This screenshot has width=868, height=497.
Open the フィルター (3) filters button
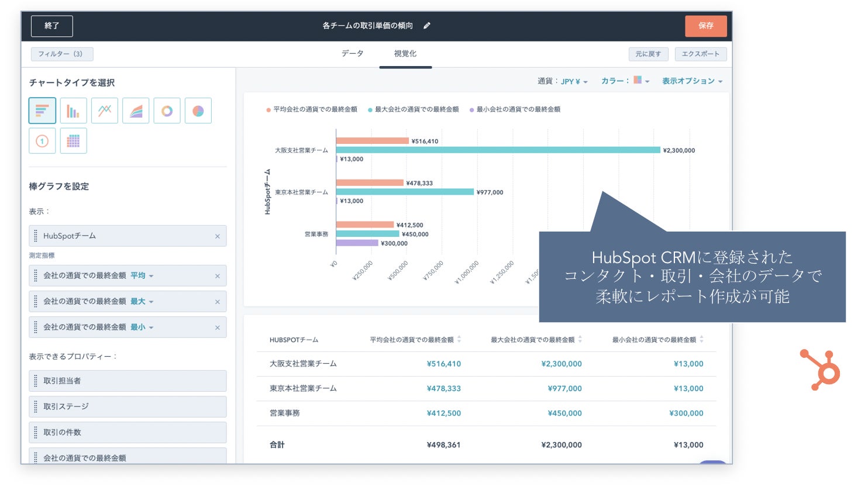[61, 54]
